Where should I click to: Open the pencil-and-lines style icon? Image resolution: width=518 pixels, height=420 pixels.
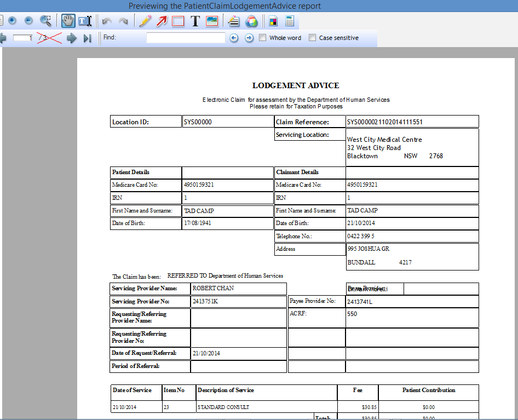coord(234,21)
